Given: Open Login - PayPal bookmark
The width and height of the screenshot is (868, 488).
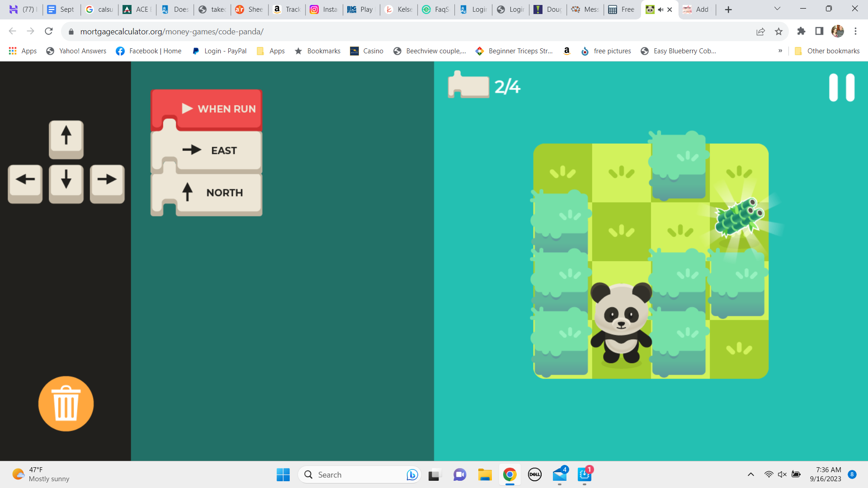Looking at the screenshot, I should [x=220, y=51].
